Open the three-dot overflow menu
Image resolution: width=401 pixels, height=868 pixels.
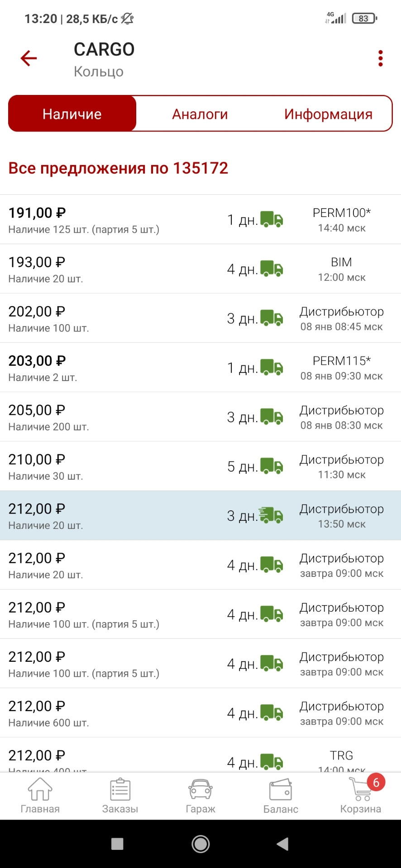[380, 58]
